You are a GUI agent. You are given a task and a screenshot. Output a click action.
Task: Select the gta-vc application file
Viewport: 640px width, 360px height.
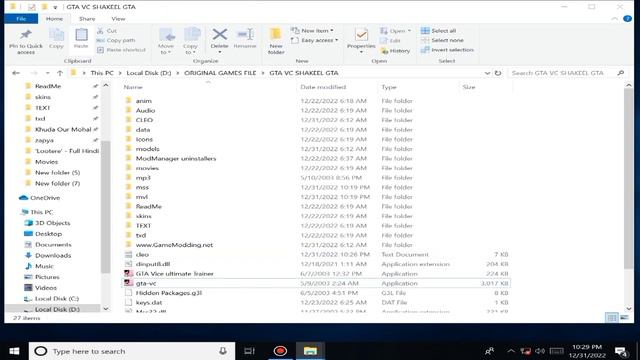pyautogui.click(x=316, y=283)
